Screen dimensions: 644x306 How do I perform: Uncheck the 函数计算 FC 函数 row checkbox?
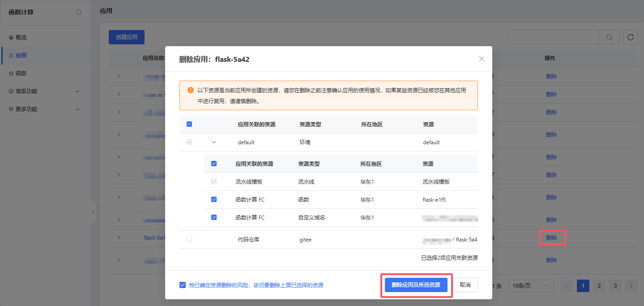click(214, 199)
